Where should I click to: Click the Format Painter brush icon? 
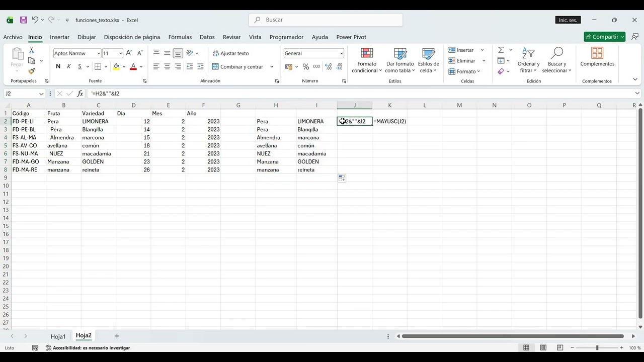pos(31,71)
